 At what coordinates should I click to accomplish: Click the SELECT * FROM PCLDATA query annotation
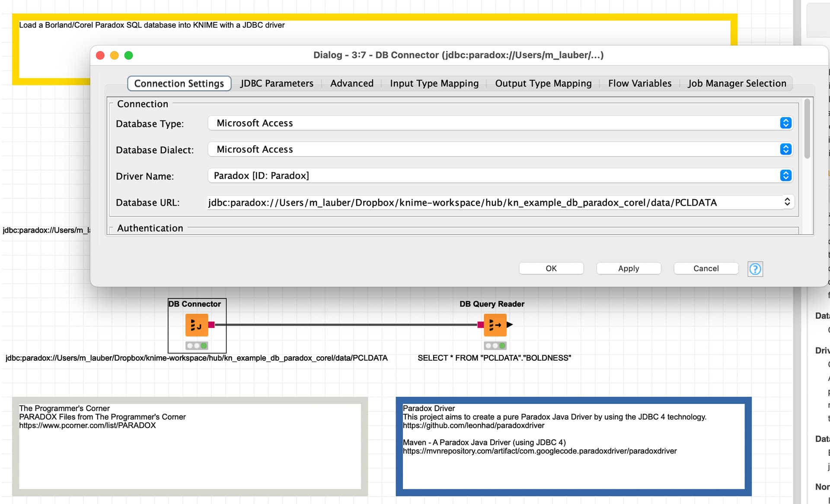[494, 358]
